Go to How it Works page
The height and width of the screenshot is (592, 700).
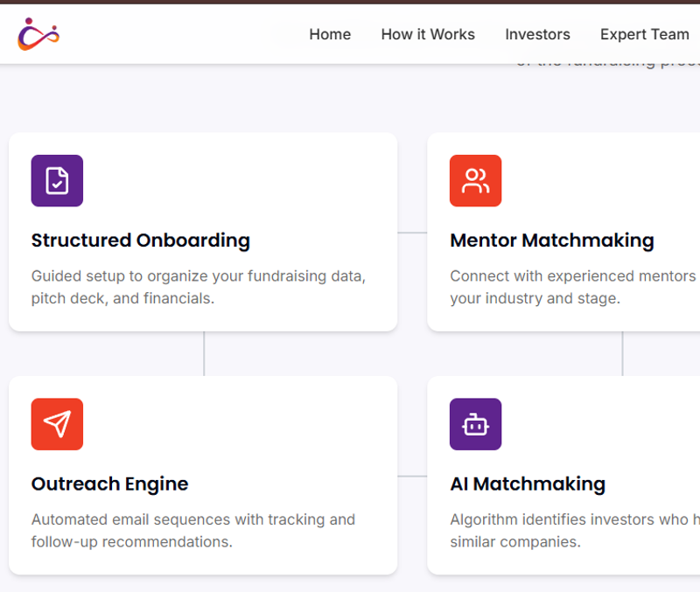(428, 34)
